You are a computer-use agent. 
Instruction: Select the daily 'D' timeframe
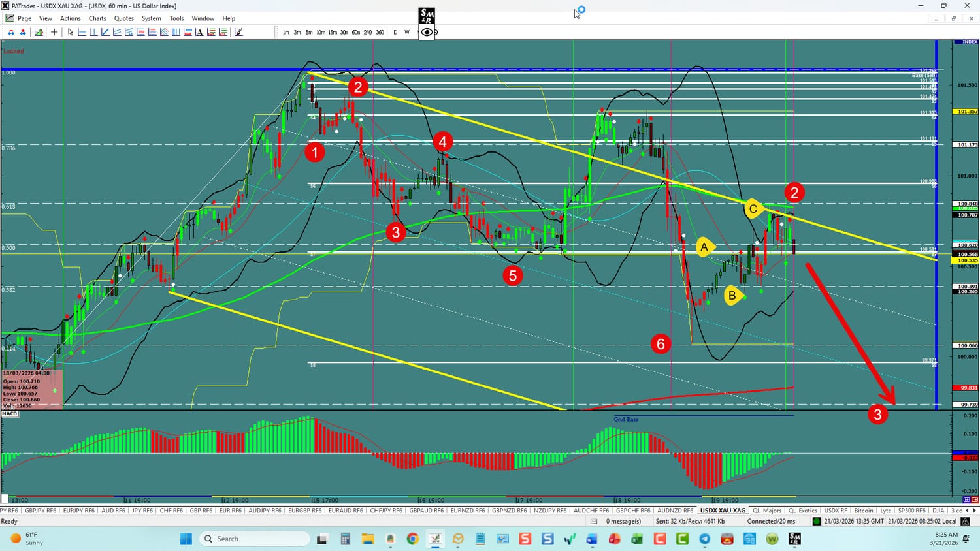coord(395,32)
